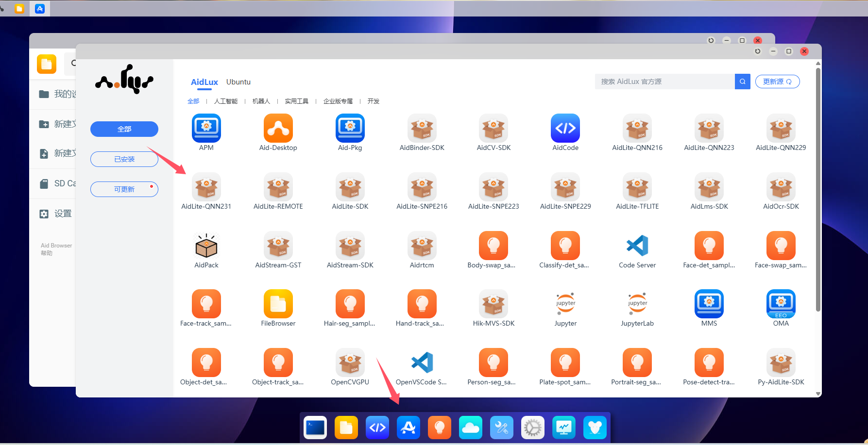
Task: Open Hik-MVS-SDK package icon
Action: [x=494, y=304]
